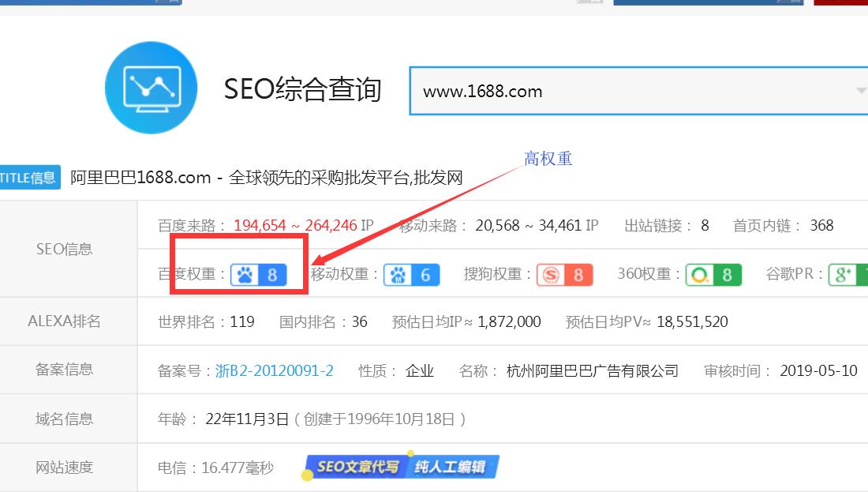Click the 国内排名 value 36
The height and width of the screenshot is (492, 868).
click(x=359, y=322)
